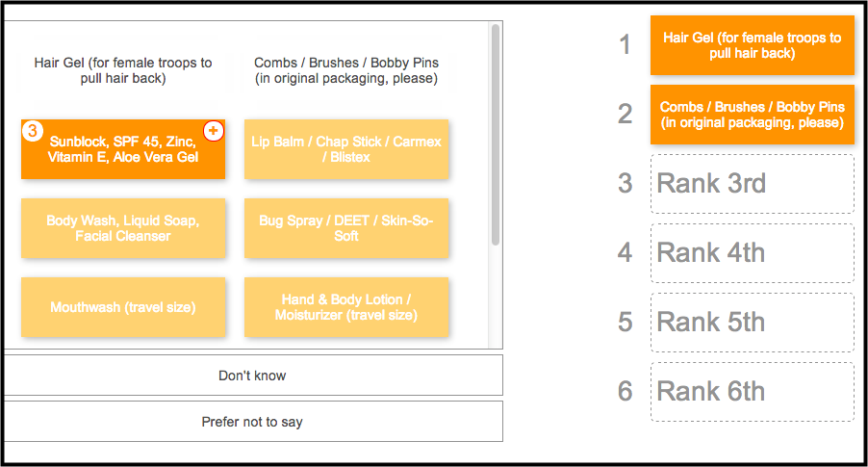This screenshot has width=868, height=467.
Task: Click the rank number 1 label
Action: pos(625,45)
